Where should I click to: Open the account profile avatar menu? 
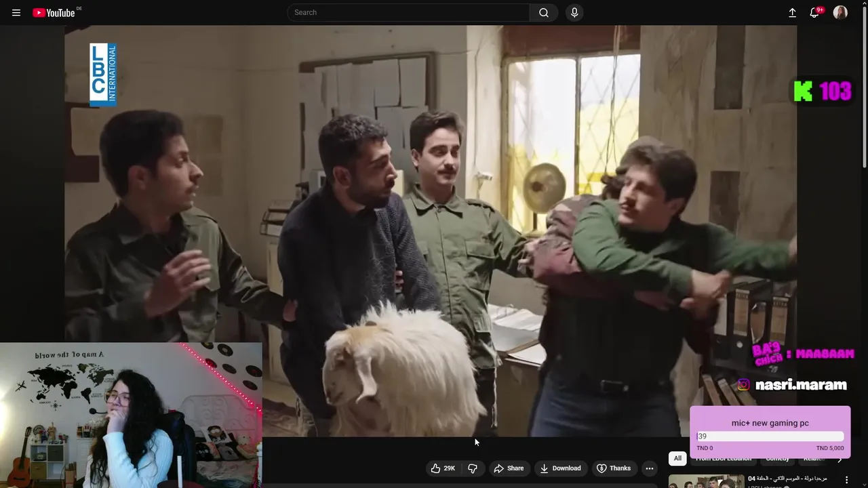point(840,12)
